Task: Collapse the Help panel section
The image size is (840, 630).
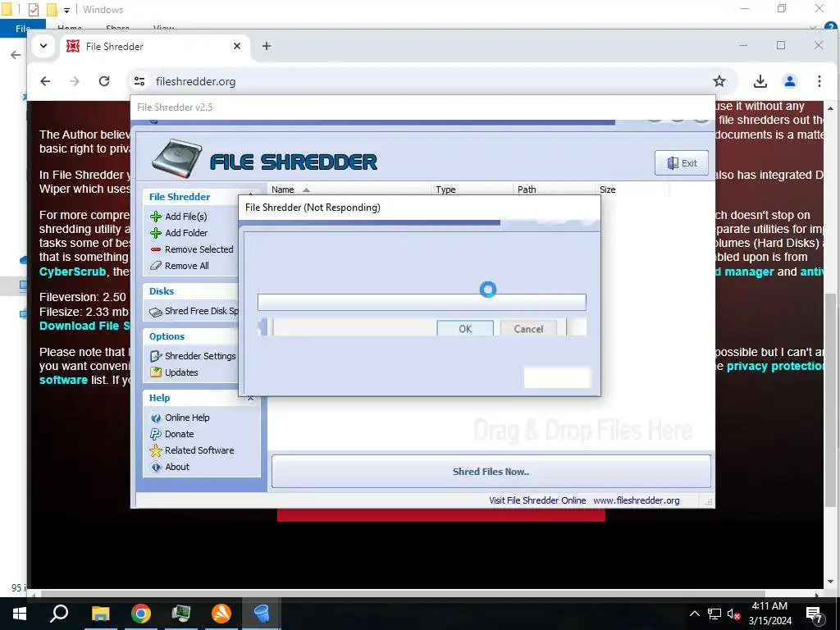Action: [250, 398]
